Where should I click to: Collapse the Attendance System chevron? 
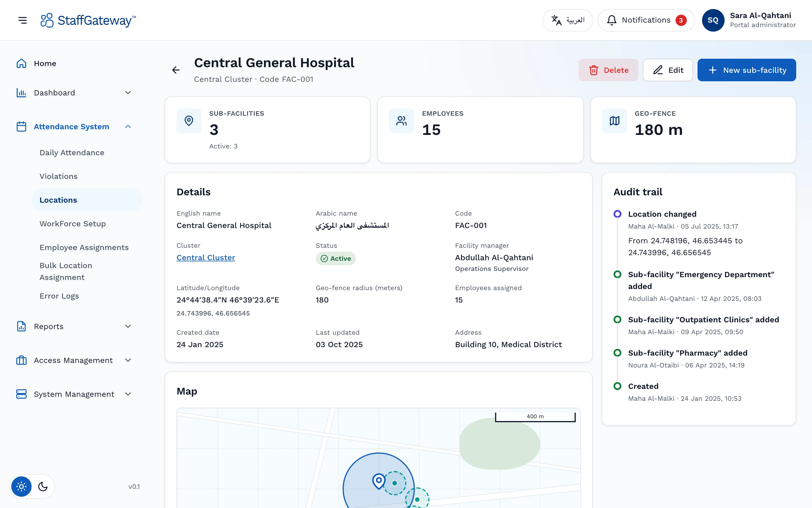pyautogui.click(x=128, y=127)
